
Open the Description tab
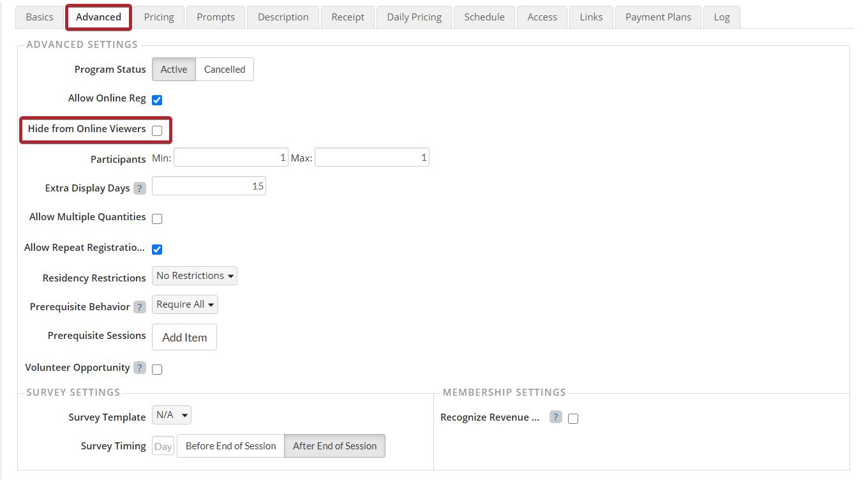(x=283, y=17)
